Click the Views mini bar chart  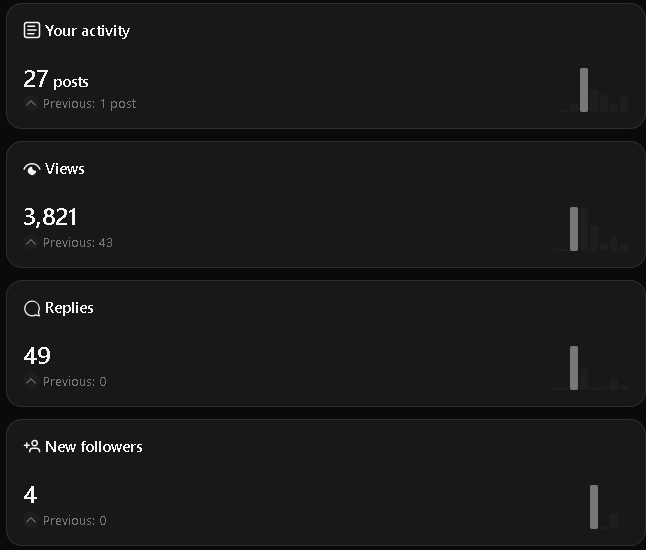[590, 229]
